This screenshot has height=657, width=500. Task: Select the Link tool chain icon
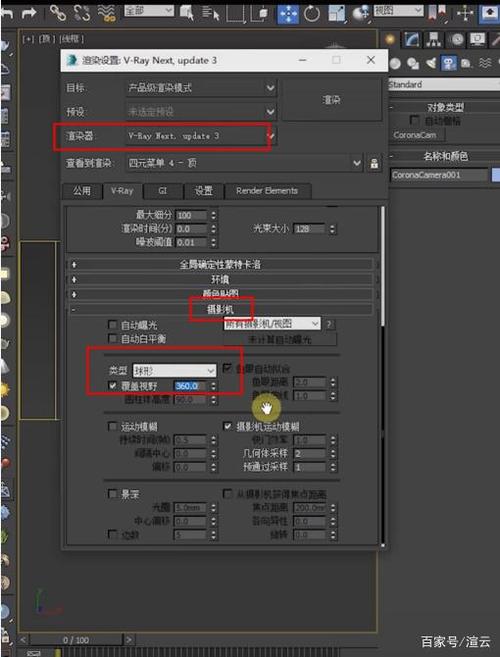(x=57, y=13)
